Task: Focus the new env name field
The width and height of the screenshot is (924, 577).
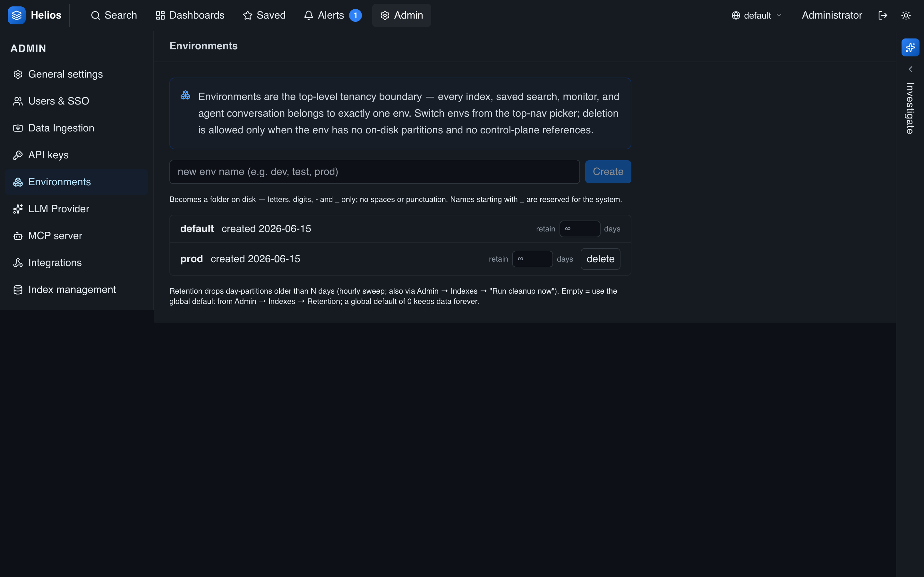Action: point(374,172)
